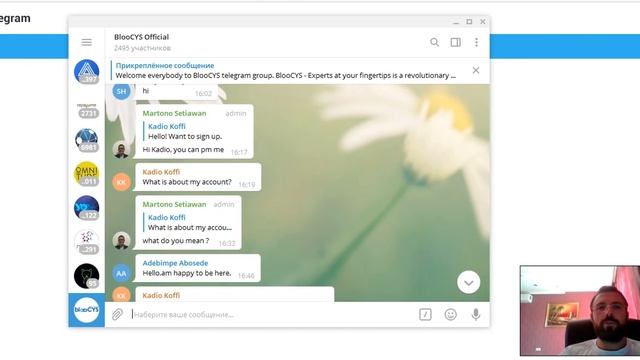Open the yellow OMNI chat in the sidebar
The image size is (640, 360).
click(x=87, y=174)
